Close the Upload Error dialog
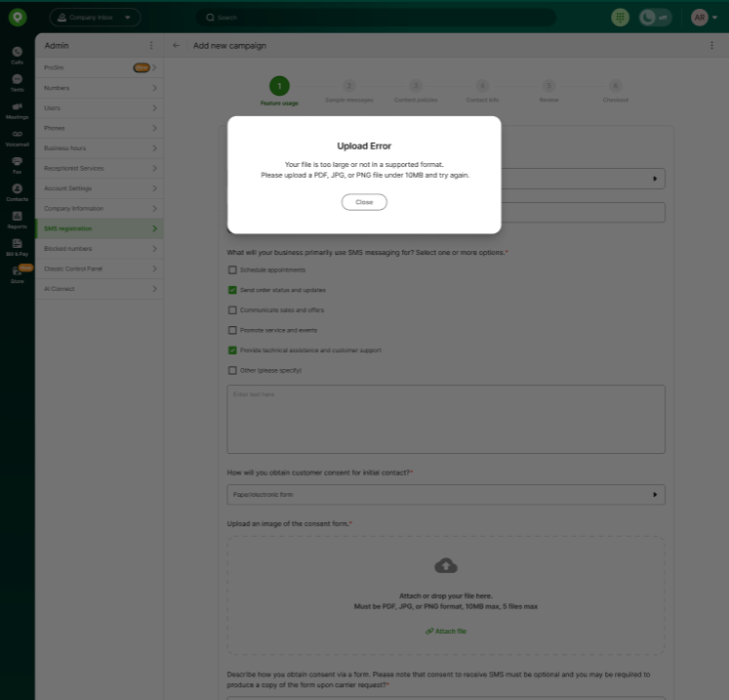Screen dimensions: 729x700 [x=364, y=202]
